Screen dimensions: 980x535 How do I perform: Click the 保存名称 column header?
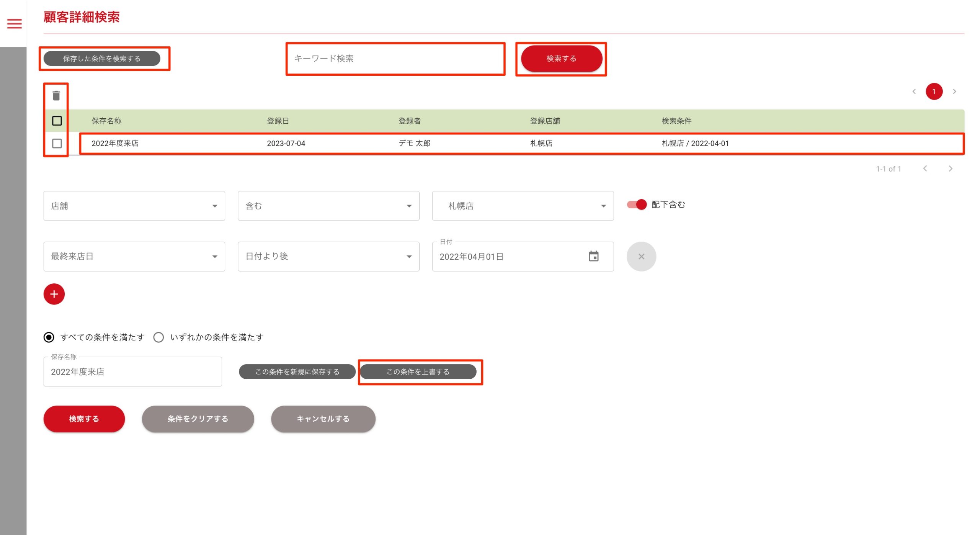point(106,121)
